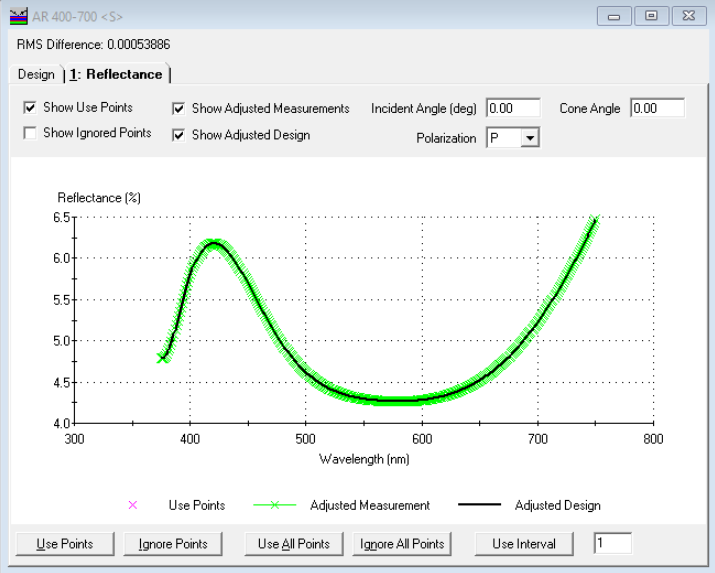The height and width of the screenshot is (573, 715).
Task: Click the reflectance curve peak near 420 nm
Action: coord(213,243)
